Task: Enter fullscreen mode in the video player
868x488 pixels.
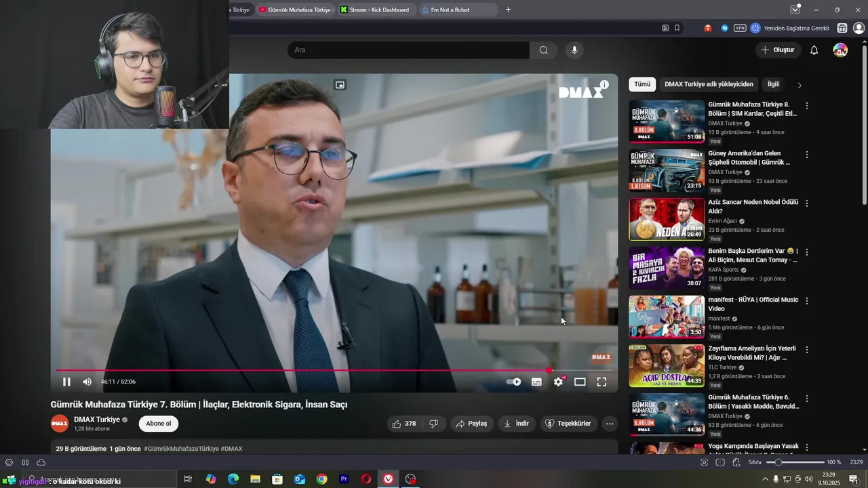Action: (601, 382)
